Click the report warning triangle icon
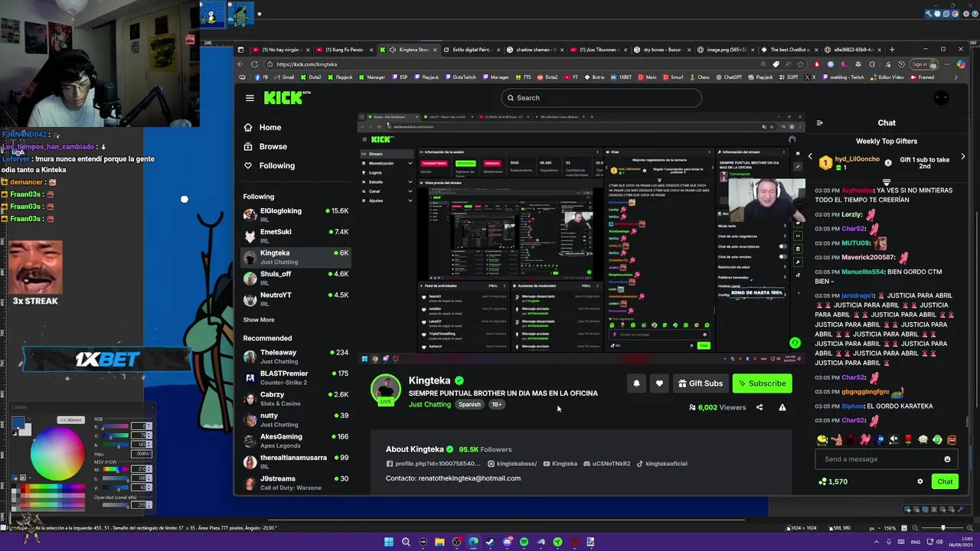The width and height of the screenshot is (980, 551). click(782, 407)
